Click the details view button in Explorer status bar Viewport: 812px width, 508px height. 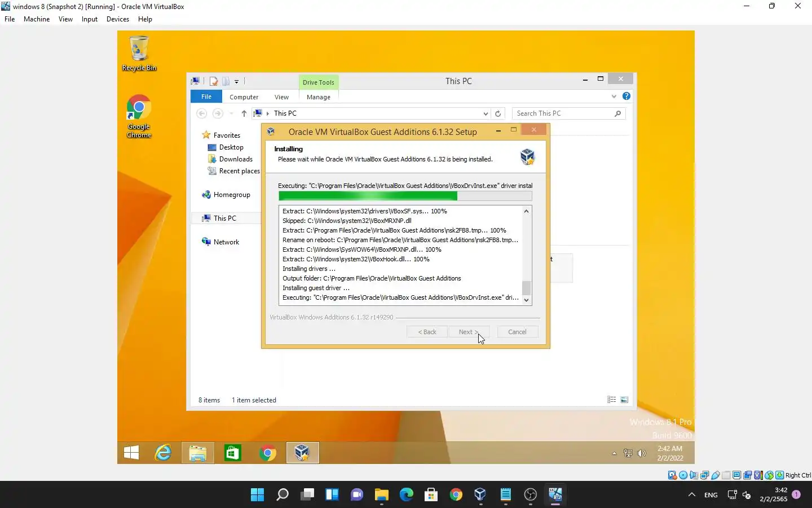click(x=612, y=400)
